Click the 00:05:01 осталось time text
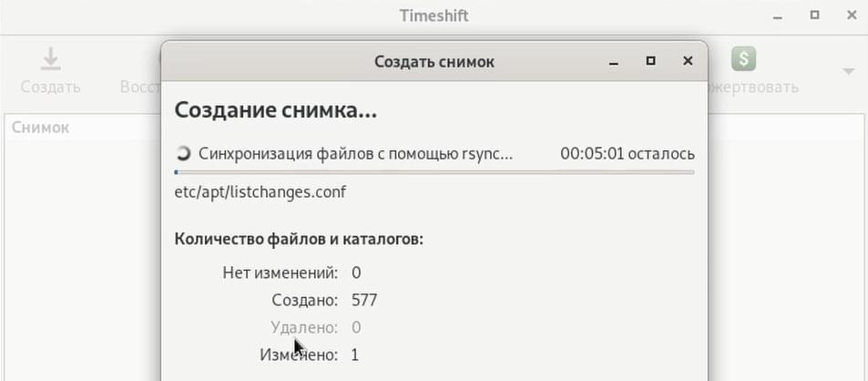868x381 pixels. click(628, 153)
